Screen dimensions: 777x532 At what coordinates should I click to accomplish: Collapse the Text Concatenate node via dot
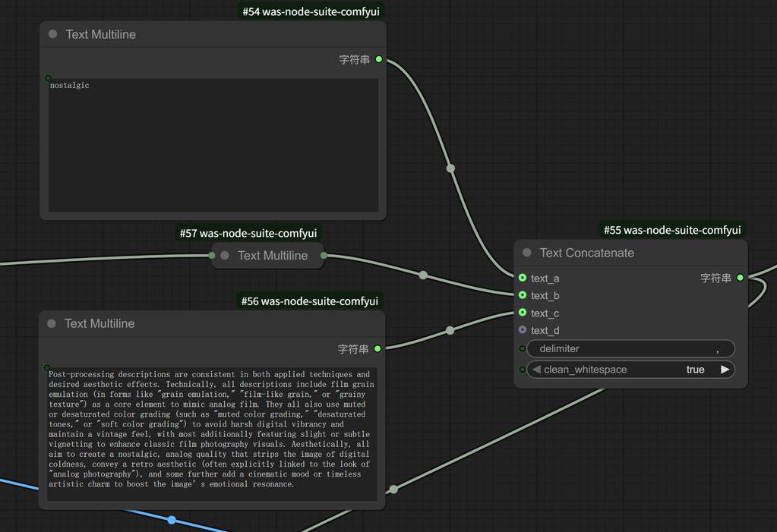pos(527,253)
